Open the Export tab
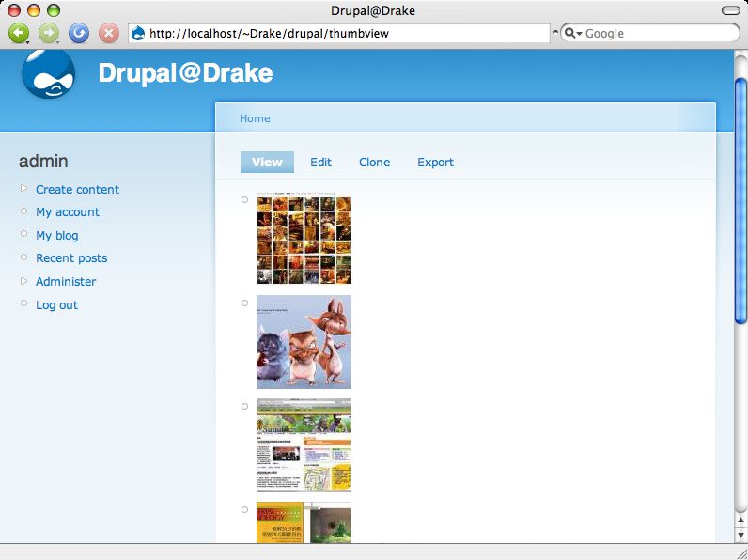Viewport: 748px width, 560px height. tap(435, 163)
